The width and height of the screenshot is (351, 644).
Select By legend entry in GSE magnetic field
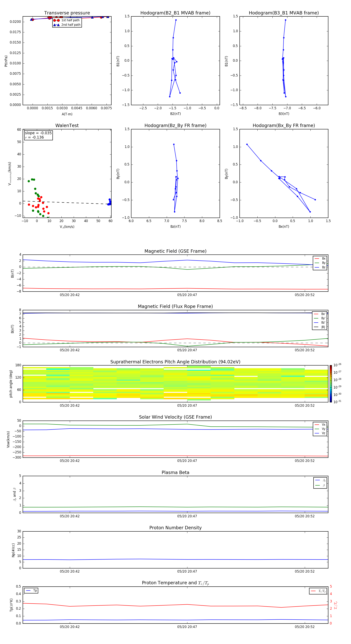pyautogui.click(x=320, y=263)
